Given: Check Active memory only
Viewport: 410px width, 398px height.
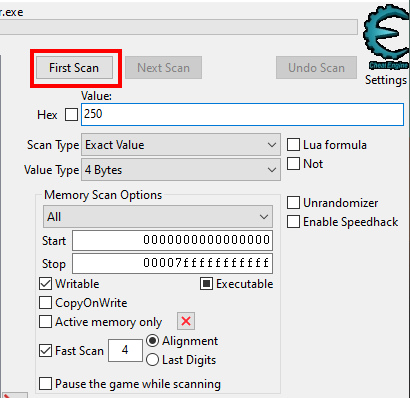Looking at the screenshot, I should tap(45, 322).
